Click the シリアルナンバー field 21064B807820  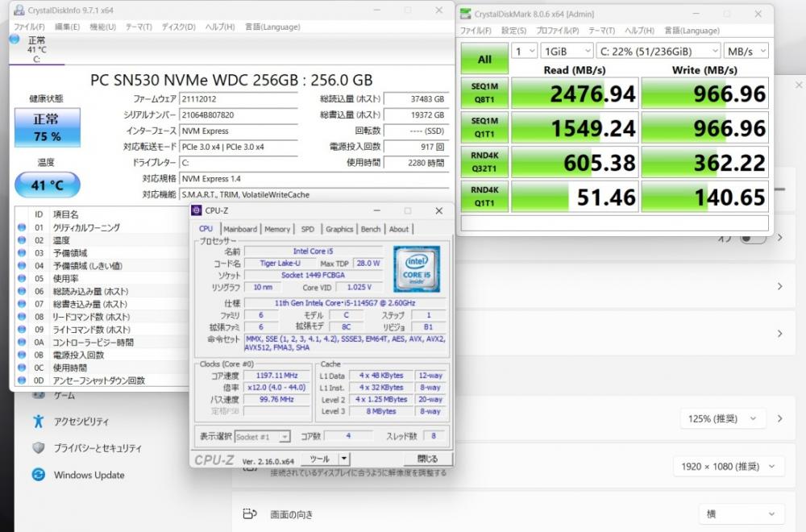[x=239, y=115]
